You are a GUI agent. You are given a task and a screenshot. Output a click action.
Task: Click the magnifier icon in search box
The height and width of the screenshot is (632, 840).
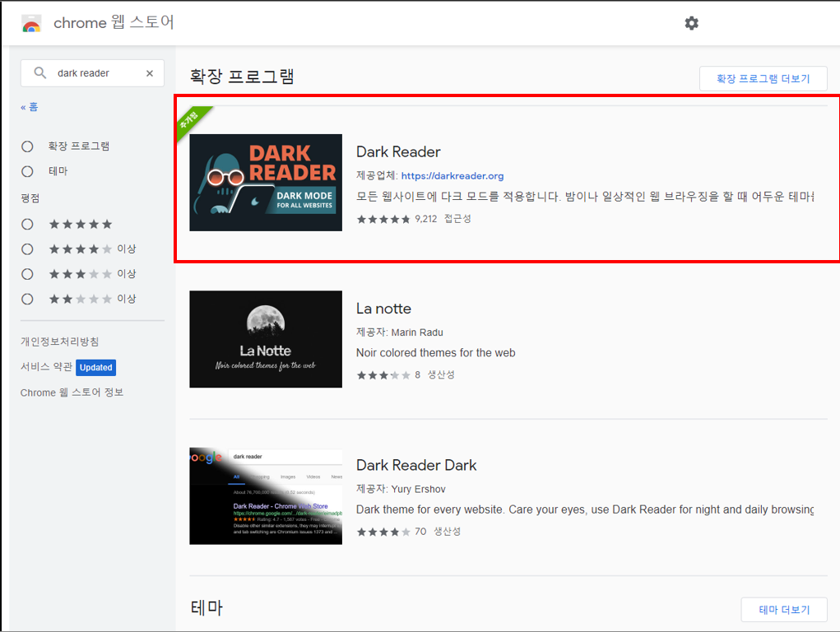(40, 72)
